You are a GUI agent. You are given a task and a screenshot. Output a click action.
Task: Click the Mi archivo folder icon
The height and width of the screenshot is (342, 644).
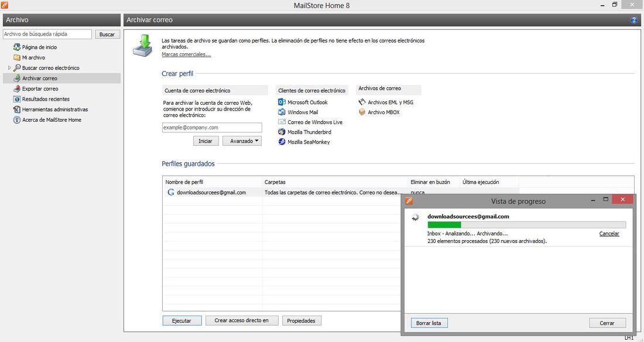[x=17, y=57]
